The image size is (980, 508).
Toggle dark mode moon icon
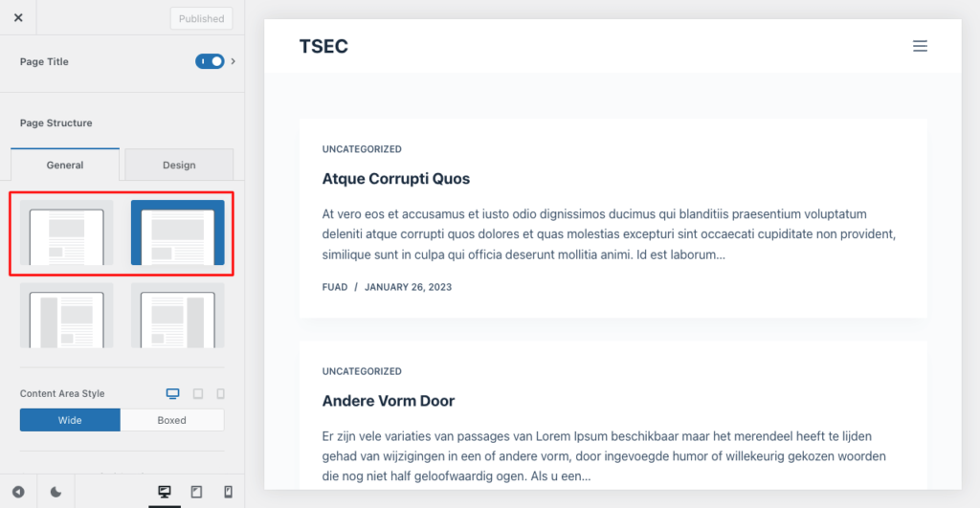(x=56, y=492)
